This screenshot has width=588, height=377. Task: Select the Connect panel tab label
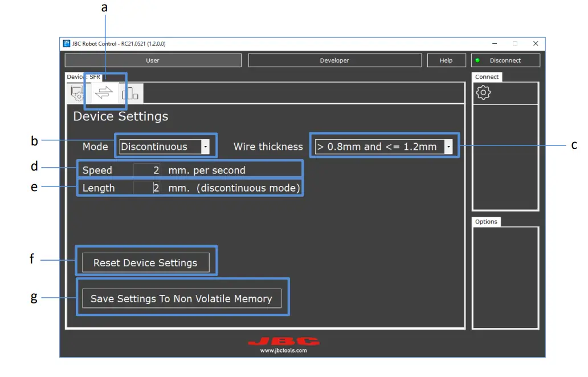point(487,76)
